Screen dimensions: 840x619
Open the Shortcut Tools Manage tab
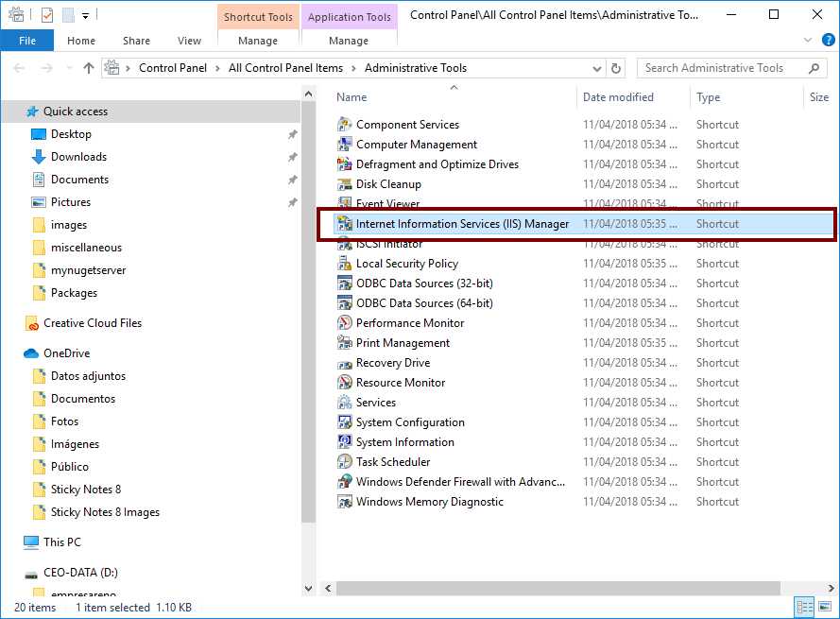coord(257,41)
